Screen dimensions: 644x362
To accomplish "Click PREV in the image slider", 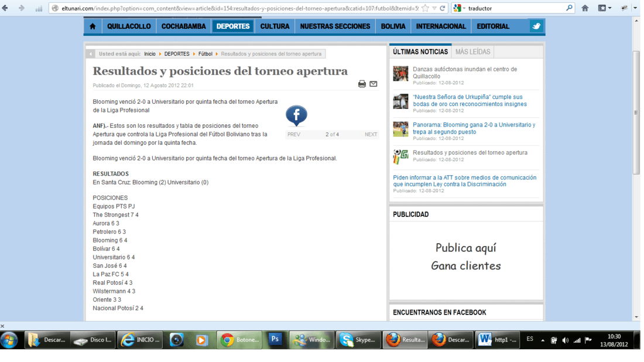I will point(294,134).
